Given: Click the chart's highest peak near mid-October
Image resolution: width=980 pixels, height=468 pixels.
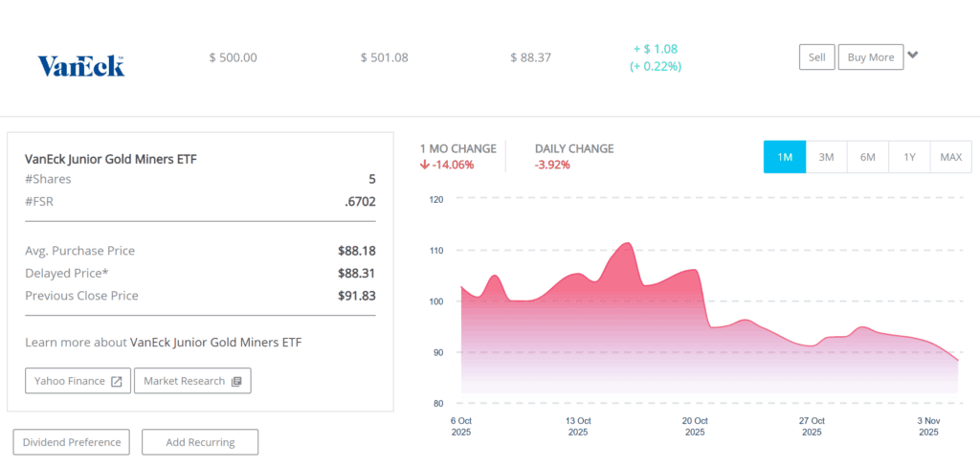Looking at the screenshot, I should [x=627, y=244].
